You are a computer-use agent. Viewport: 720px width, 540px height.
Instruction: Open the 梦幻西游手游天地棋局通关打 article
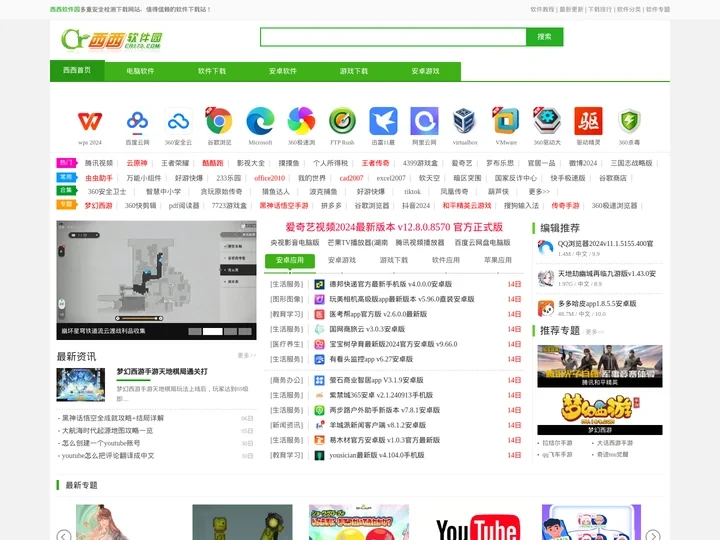tap(162, 371)
